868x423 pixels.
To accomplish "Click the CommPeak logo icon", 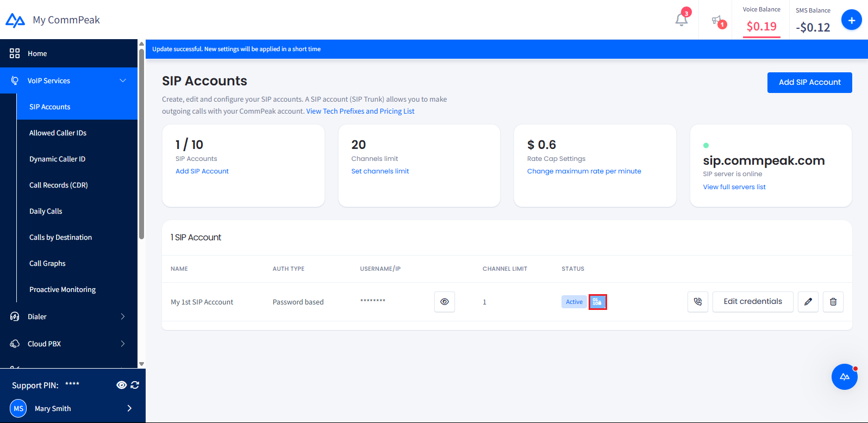I will pos(15,20).
